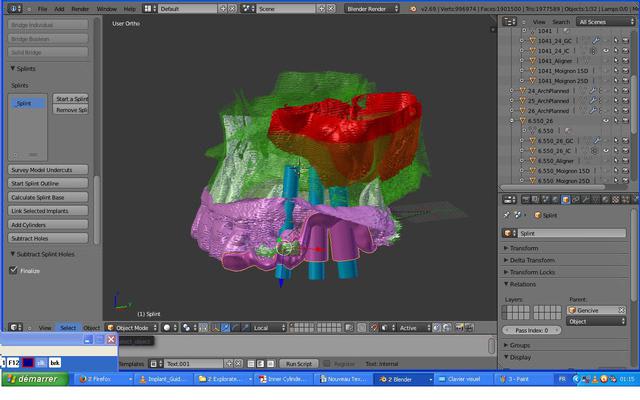Click the outliner editor type icon

pos(508,21)
